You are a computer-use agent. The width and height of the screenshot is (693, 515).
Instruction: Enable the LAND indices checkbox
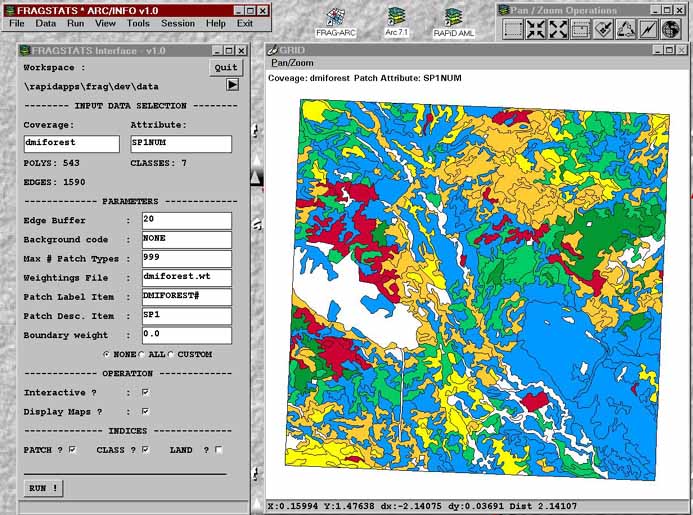pyautogui.click(x=218, y=450)
